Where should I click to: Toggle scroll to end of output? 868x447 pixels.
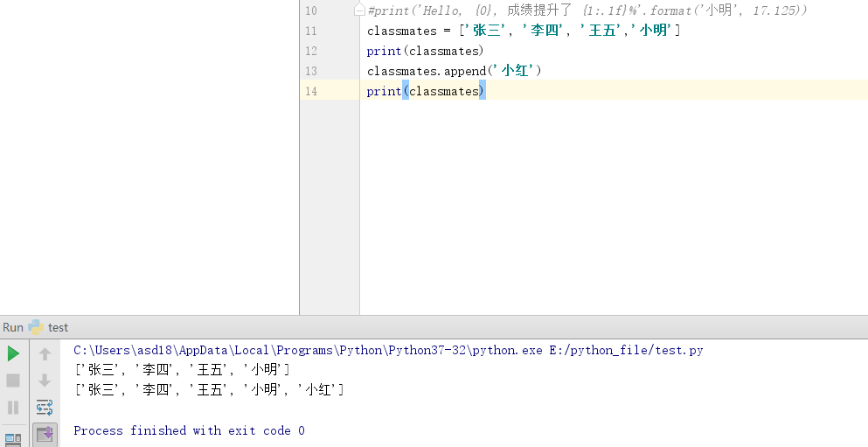(45, 434)
